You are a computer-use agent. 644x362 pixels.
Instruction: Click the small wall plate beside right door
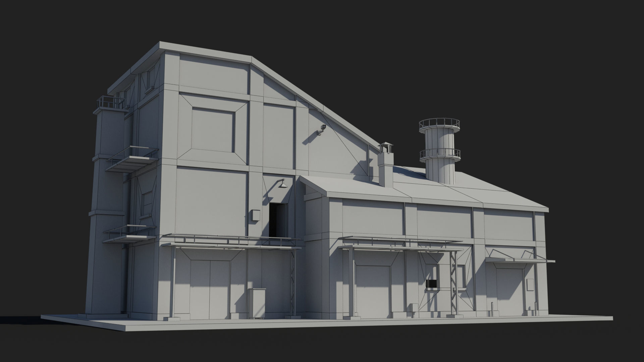click(x=530, y=285)
